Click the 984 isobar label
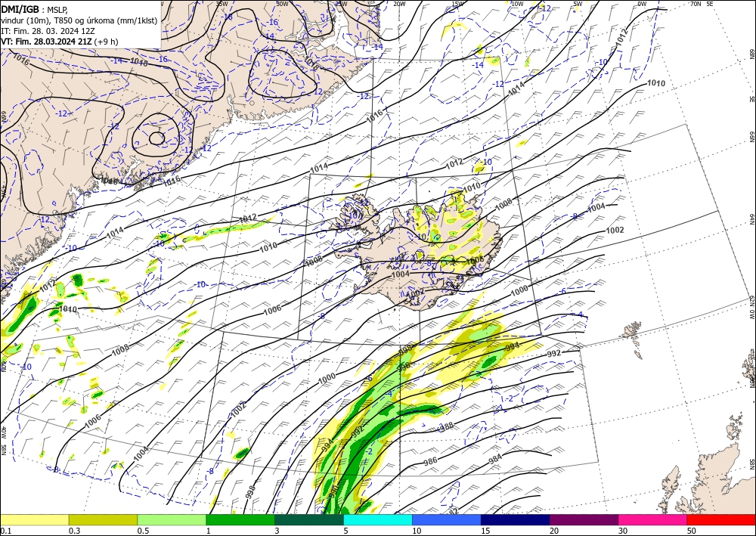The width and height of the screenshot is (756, 536). [495, 458]
